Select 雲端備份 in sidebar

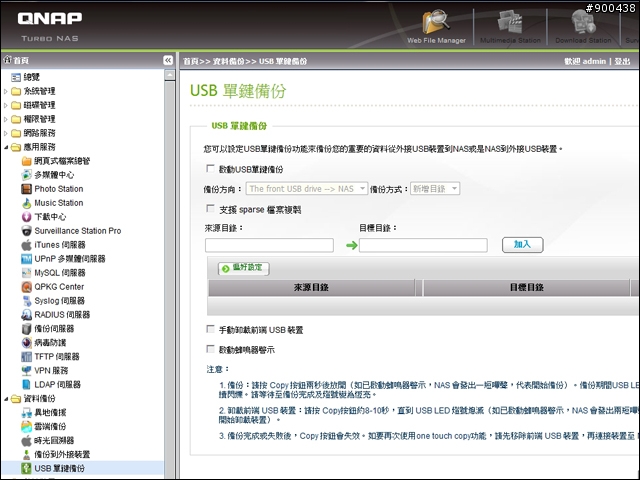(x=50, y=427)
